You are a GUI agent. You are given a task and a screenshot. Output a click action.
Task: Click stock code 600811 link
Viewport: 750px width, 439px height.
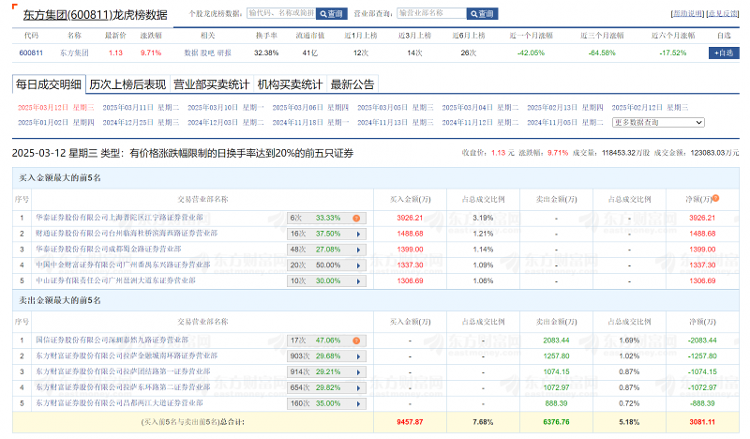(x=31, y=52)
